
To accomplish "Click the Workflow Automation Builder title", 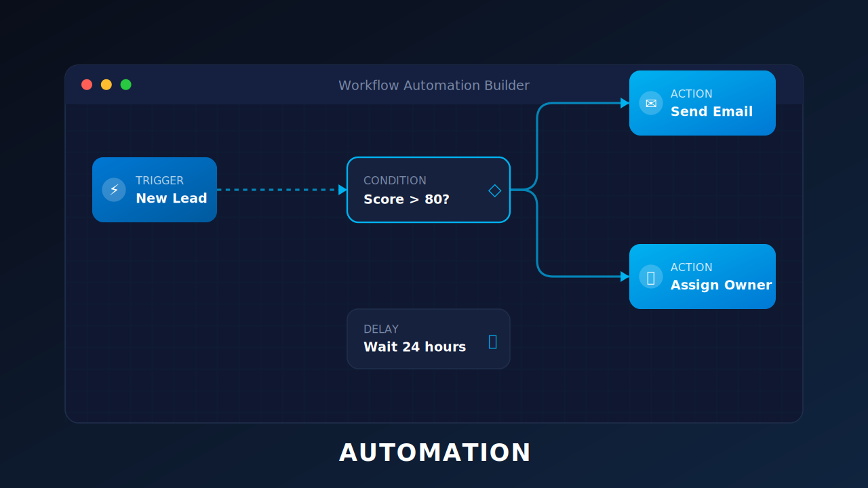I will [434, 85].
